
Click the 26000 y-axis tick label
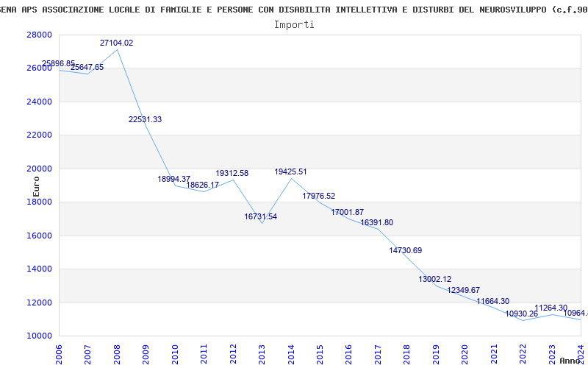tap(40, 68)
